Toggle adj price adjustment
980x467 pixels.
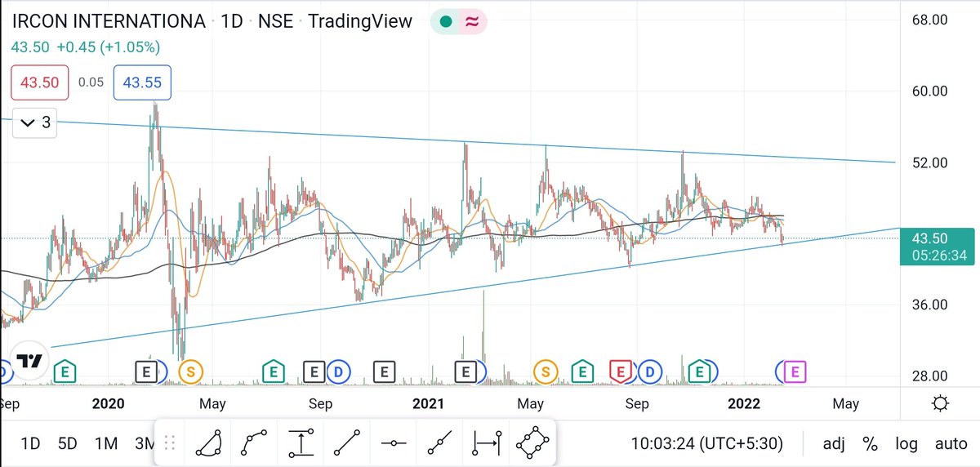(834, 444)
